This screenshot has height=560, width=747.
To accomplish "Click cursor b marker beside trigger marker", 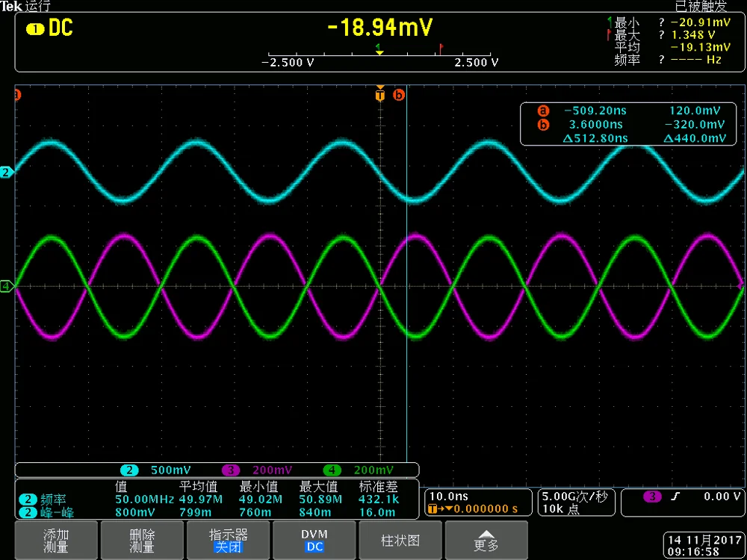I will pyautogui.click(x=398, y=95).
